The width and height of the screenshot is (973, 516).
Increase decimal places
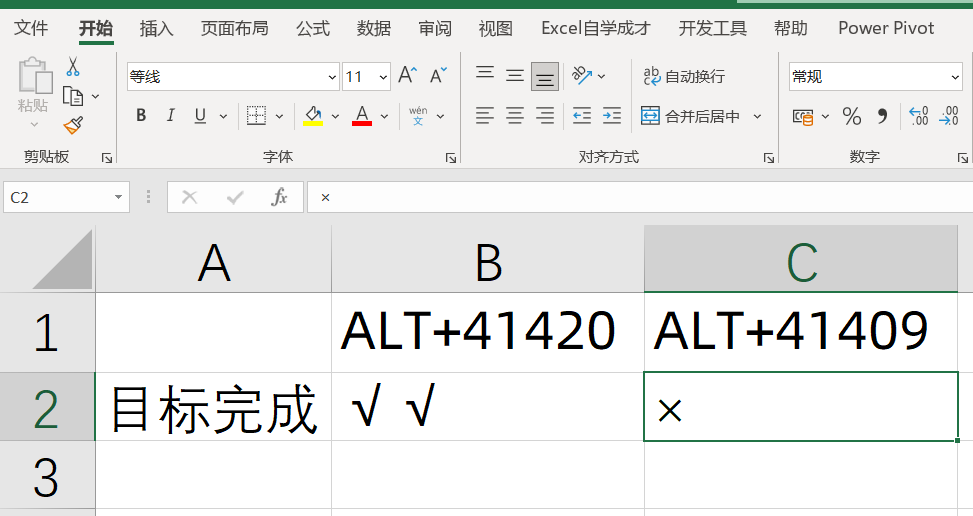(x=919, y=116)
